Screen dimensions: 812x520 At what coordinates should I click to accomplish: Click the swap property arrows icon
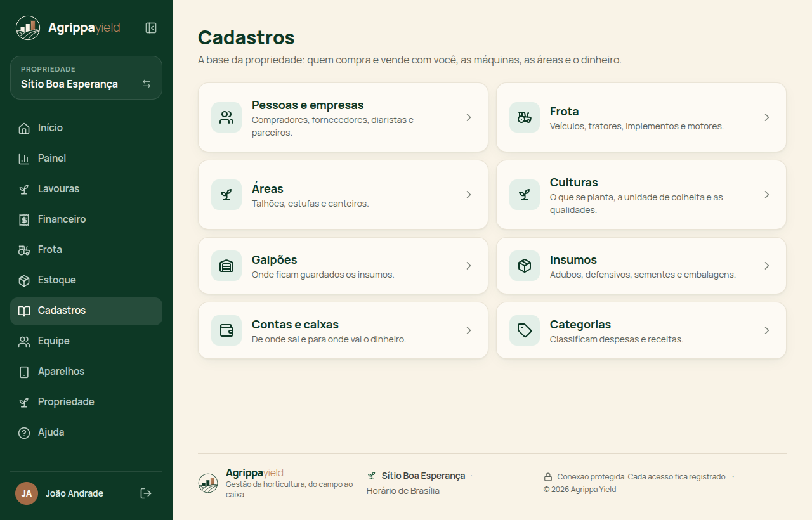point(147,84)
